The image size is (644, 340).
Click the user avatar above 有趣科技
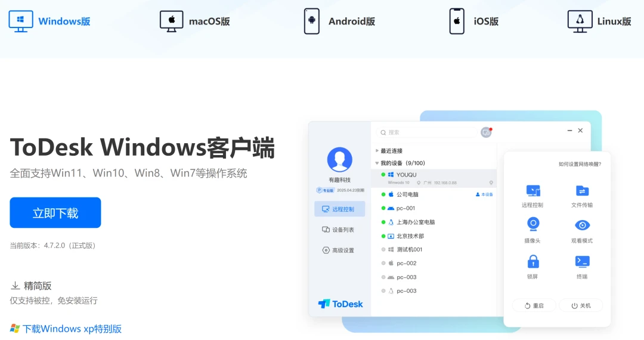[x=340, y=159]
